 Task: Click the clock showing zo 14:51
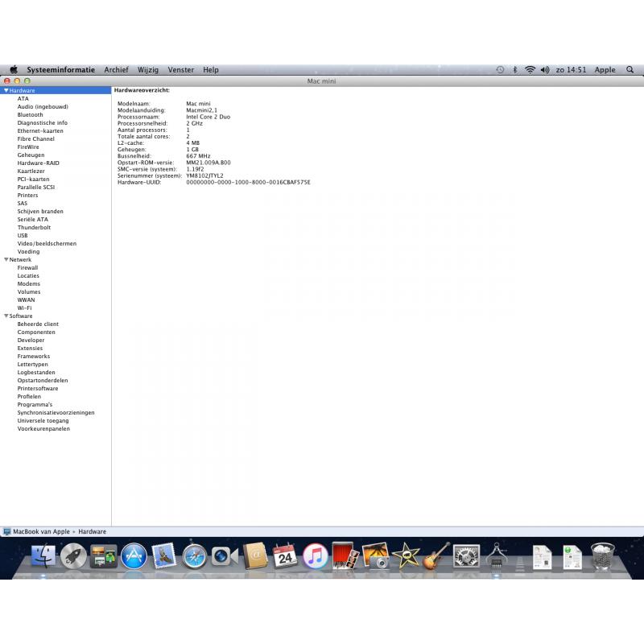coord(571,70)
